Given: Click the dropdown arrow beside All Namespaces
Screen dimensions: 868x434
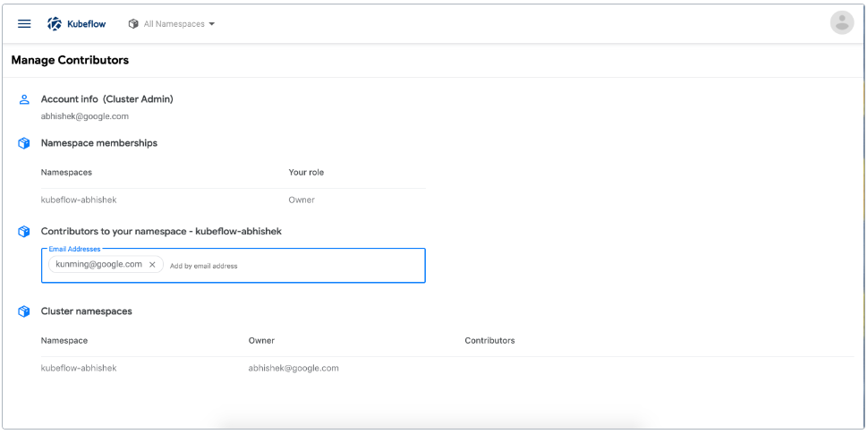Looking at the screenshot, I should (212, 24).
